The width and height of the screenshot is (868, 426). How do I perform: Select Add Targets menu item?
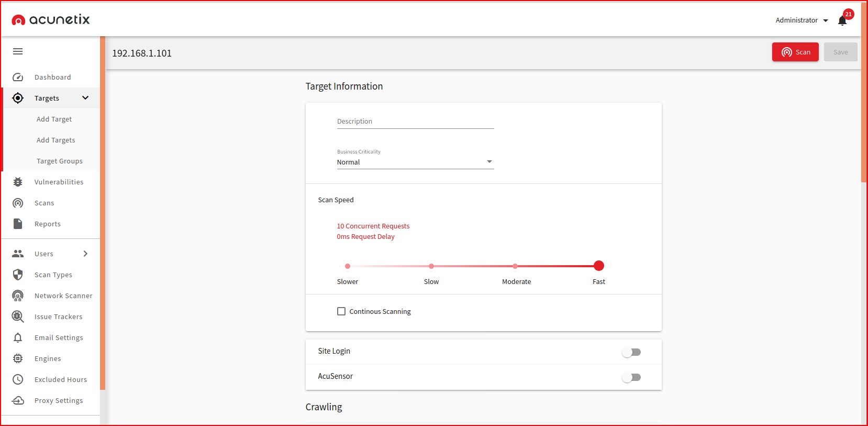pos(55,140)
